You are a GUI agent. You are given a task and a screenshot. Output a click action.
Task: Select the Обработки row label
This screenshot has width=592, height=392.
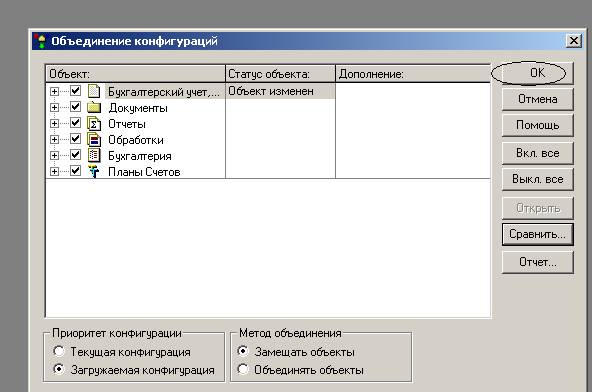(136, 140)
